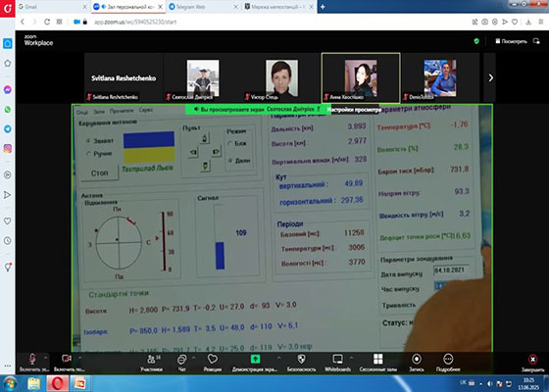Open the Windows Start menu
Viewport: 549px width, 392px height.
(x=10, y=383)
